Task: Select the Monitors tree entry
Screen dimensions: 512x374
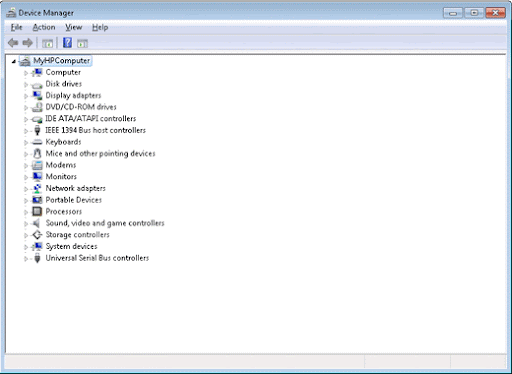Action: coord(61,177)
